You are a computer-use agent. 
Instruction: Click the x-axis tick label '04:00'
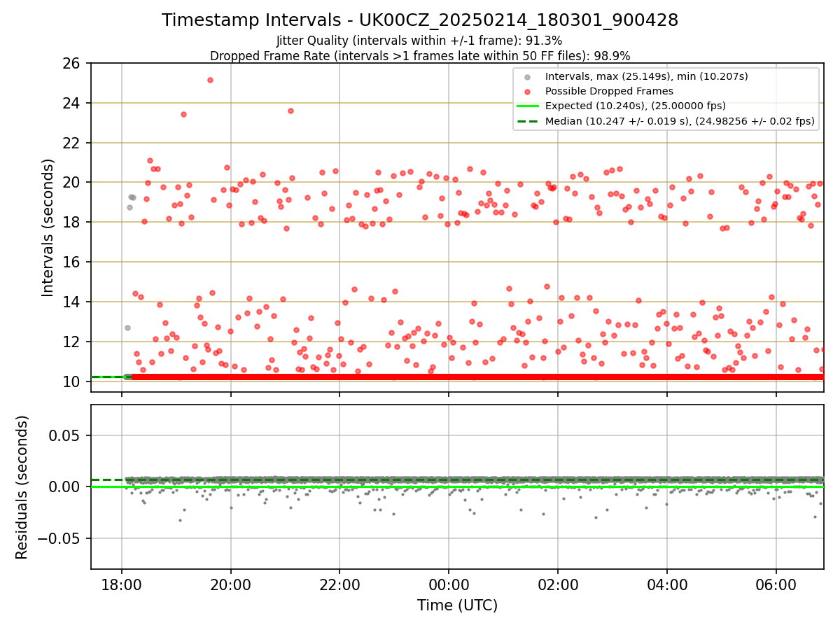(x=667, y=584)
